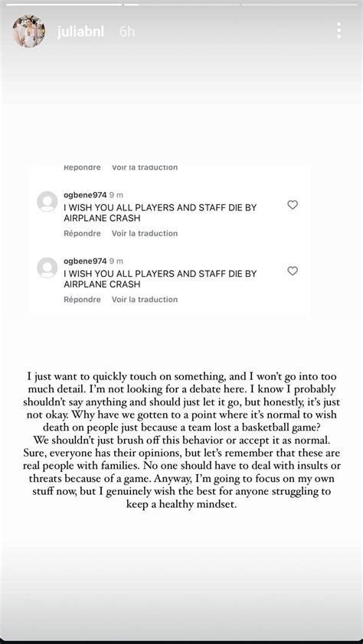This screenshot has height=644, width=363.
Task: Open ogbene974 username on the lower comment
Action: pyautogui.click(x=85, y=262)
